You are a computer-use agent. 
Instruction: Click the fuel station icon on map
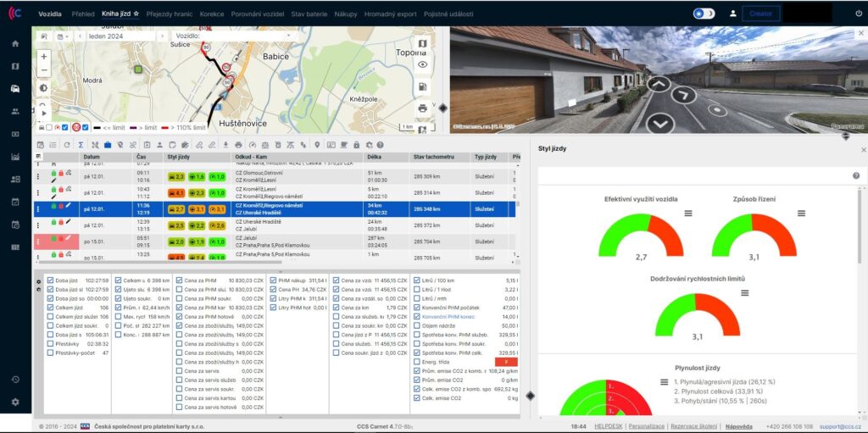(422, 86)
